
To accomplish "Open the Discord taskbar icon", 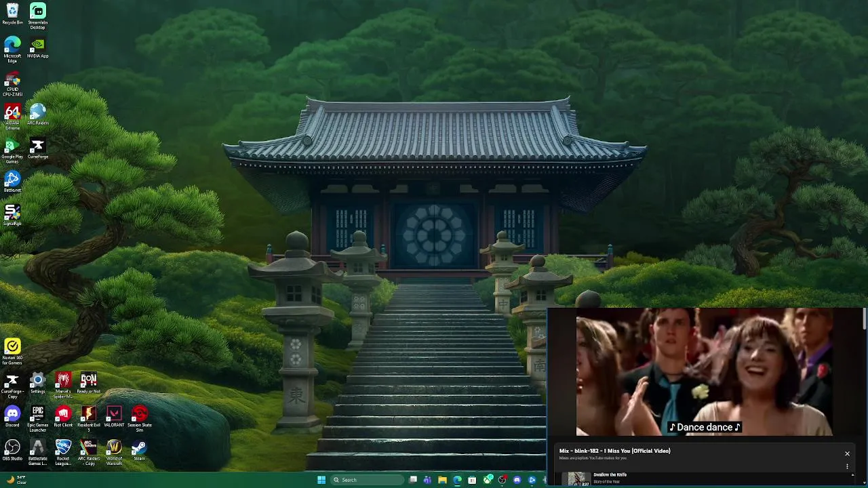I will point(517,480).
